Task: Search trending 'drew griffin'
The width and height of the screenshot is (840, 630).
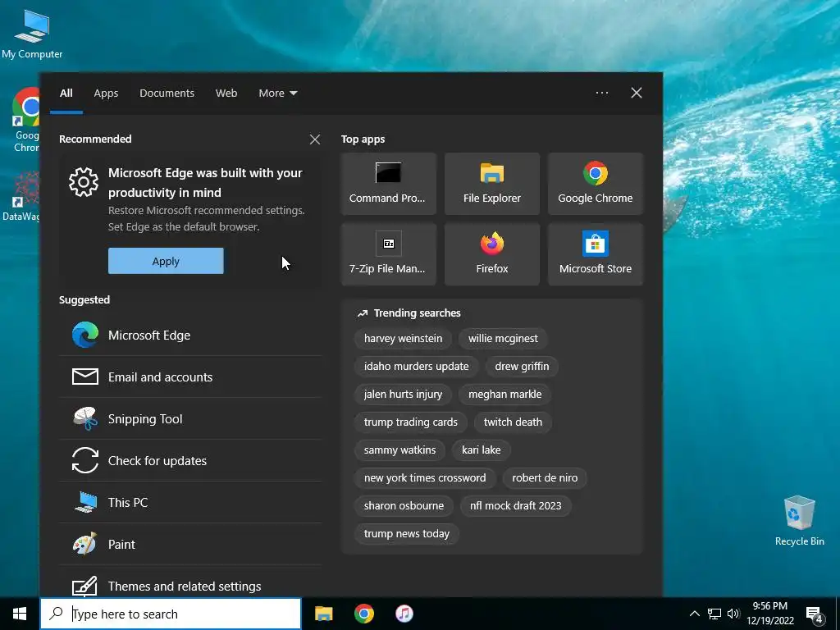Action: [522, 367]
